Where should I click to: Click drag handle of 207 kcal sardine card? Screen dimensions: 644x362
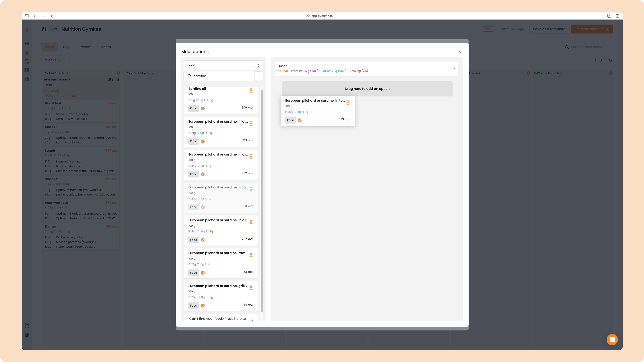point(251,222)
